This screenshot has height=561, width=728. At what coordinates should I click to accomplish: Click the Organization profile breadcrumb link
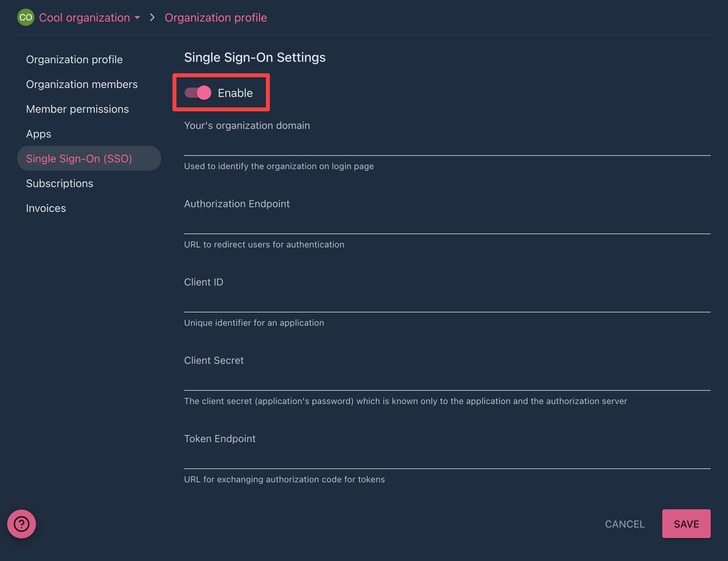pyautogui.click(x=216, y=18)
